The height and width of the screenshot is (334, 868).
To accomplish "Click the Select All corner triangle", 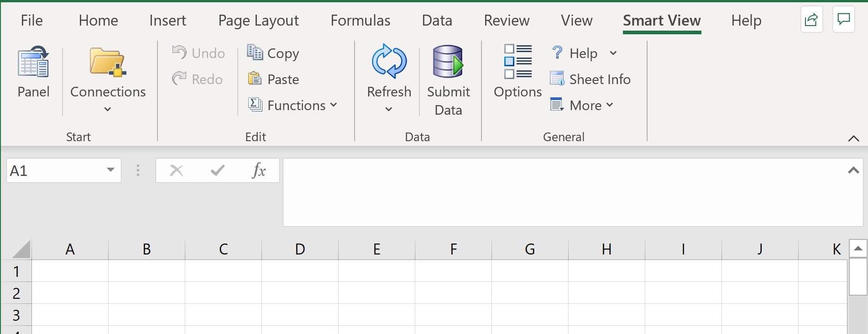I will click(x=21, y=249).
